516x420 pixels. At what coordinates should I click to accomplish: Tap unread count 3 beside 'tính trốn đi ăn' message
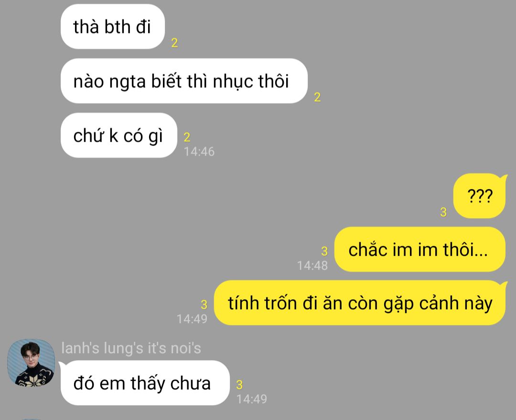coord(204,304)
